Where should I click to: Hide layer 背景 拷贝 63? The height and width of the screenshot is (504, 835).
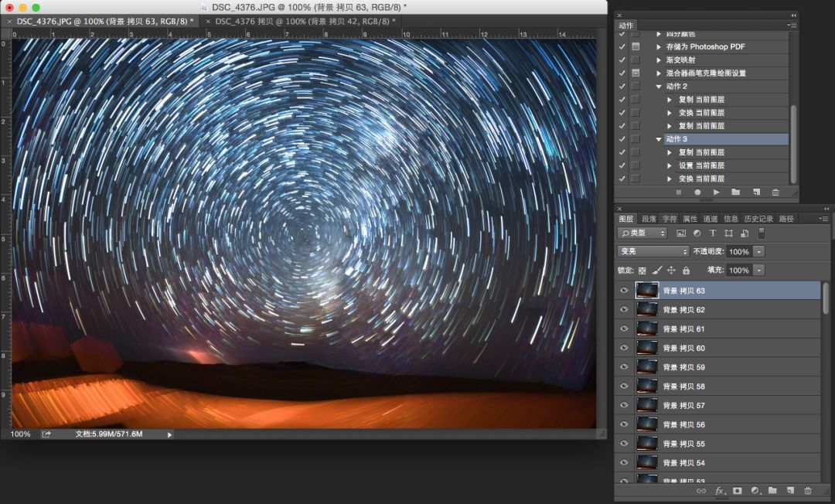[x=624, y=291]
